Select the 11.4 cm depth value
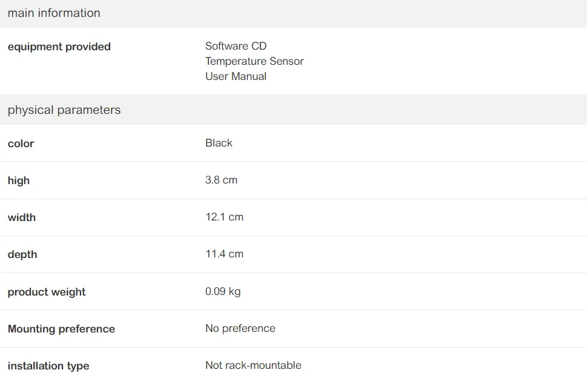The height and width of the screenshot is (381, 588). [x=224, y=254]
